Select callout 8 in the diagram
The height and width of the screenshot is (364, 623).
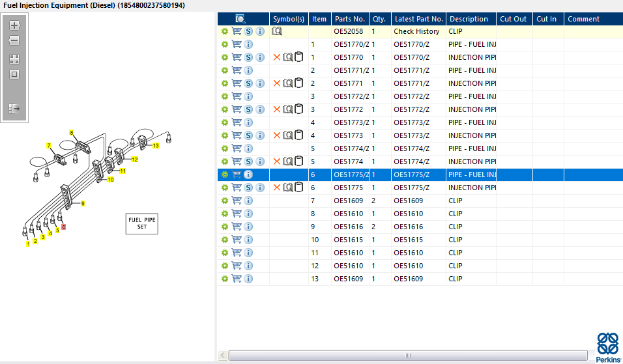pyautogui.click(x=72, y=133)
